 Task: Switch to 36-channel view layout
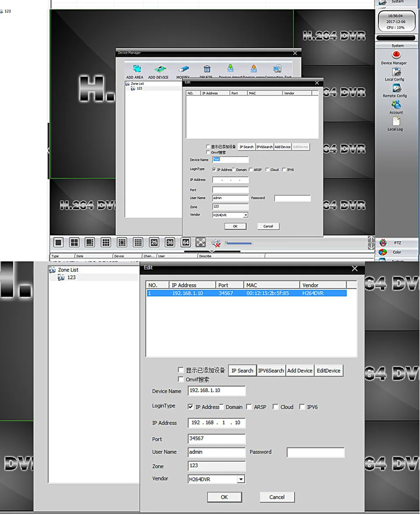(x=170, y=243)
